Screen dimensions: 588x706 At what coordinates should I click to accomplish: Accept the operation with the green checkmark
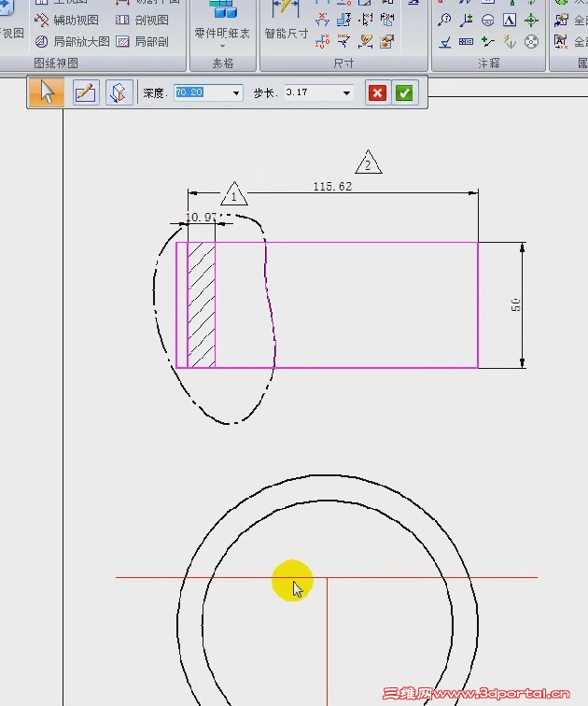pyautogui.click(x=404, y=92)
